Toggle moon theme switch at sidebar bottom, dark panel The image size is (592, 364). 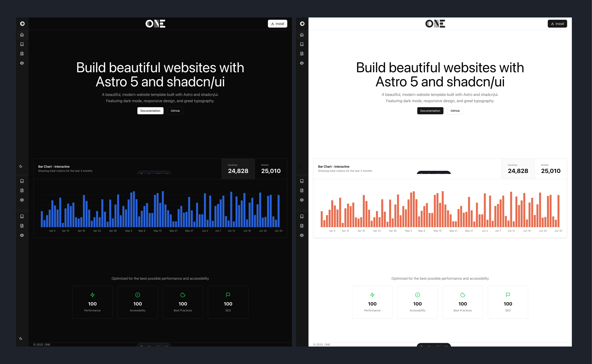pyautogui.click(x=21, y=338)
